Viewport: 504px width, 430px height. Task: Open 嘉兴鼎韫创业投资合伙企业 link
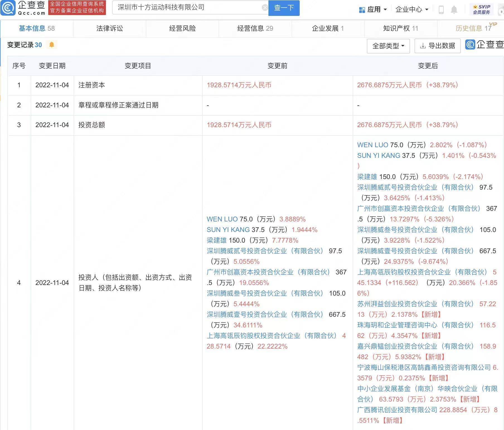click(415, 346)
